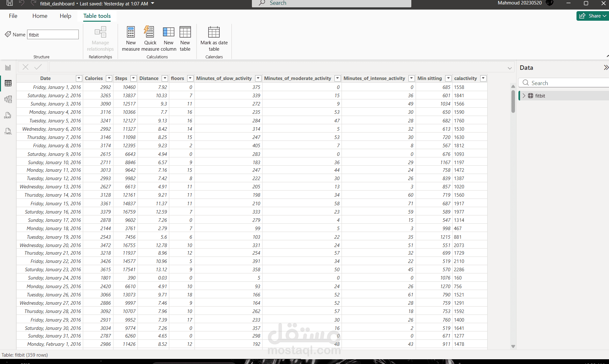Click the table Name input field
609x364 pixels.
coord(53,34)
